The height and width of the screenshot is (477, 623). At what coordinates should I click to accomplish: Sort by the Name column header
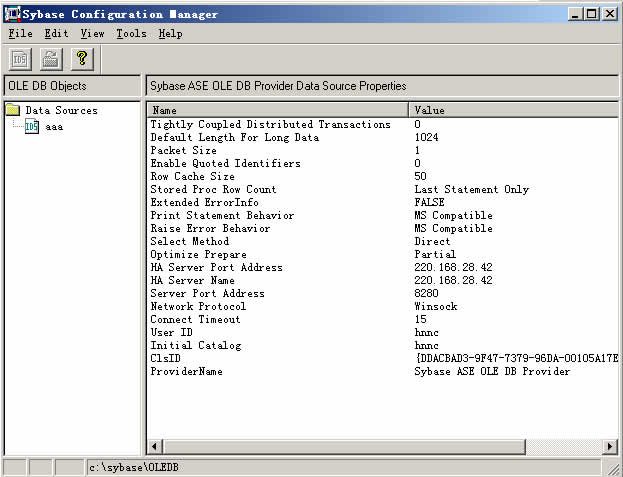(278, 110)
